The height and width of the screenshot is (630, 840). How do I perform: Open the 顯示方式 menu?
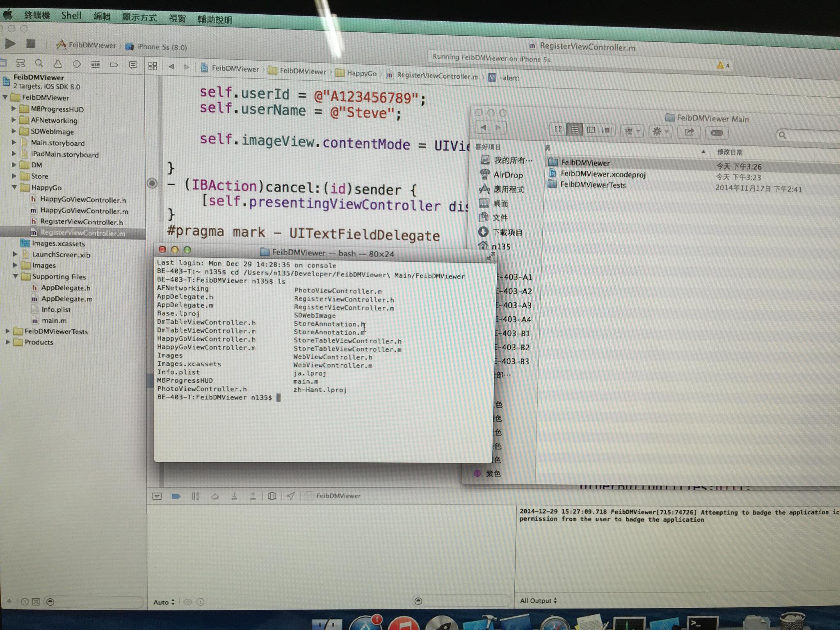click(139, 17)
